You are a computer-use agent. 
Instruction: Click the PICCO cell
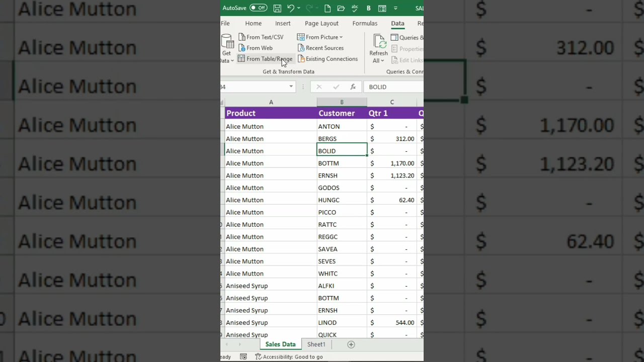[x=342, y=212]
